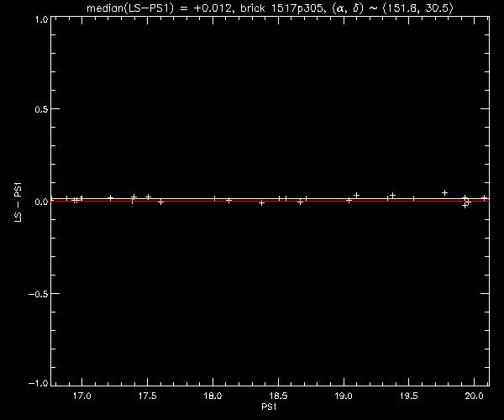504x420 pixels.
Task: Click the data point below zero near PS1 18.4
Action: tap(261, 203)
